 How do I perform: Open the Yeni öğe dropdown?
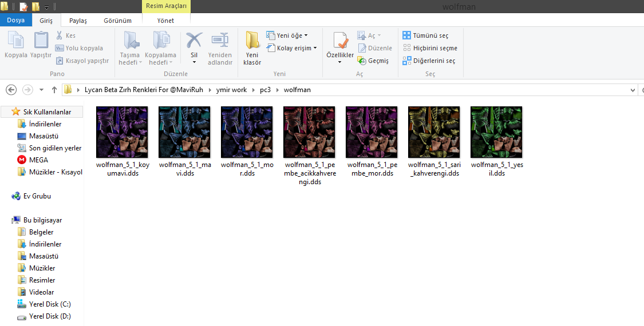[287, 35]
